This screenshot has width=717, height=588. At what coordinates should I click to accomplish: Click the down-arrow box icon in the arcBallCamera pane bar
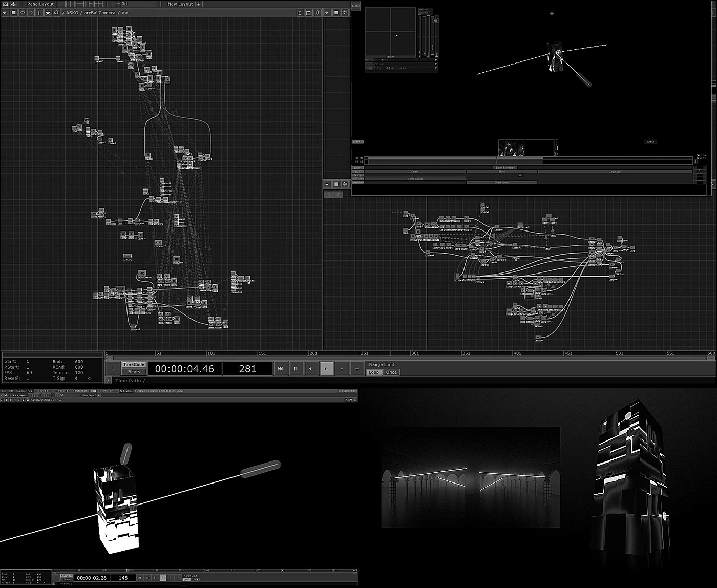tap(318, 13)
